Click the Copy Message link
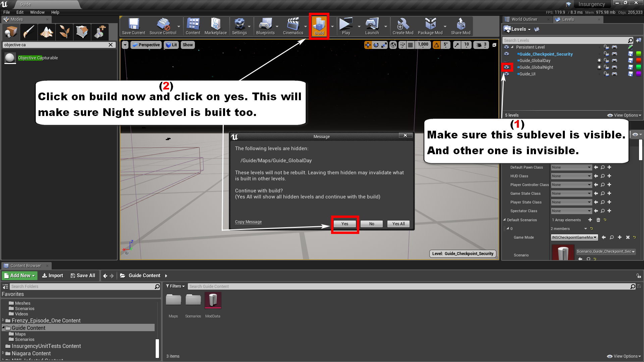Screen dimensions: 644x362 click(248, 222)
